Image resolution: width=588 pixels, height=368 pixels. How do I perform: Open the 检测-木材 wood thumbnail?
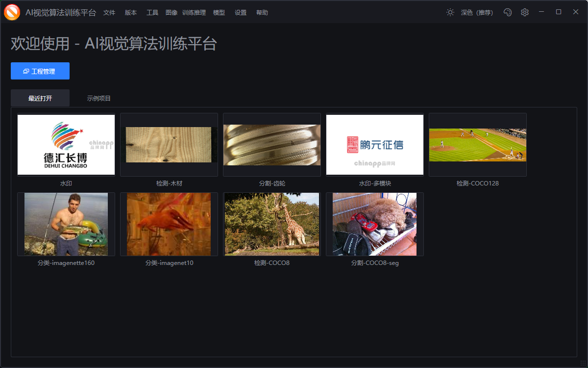[169, 145]
